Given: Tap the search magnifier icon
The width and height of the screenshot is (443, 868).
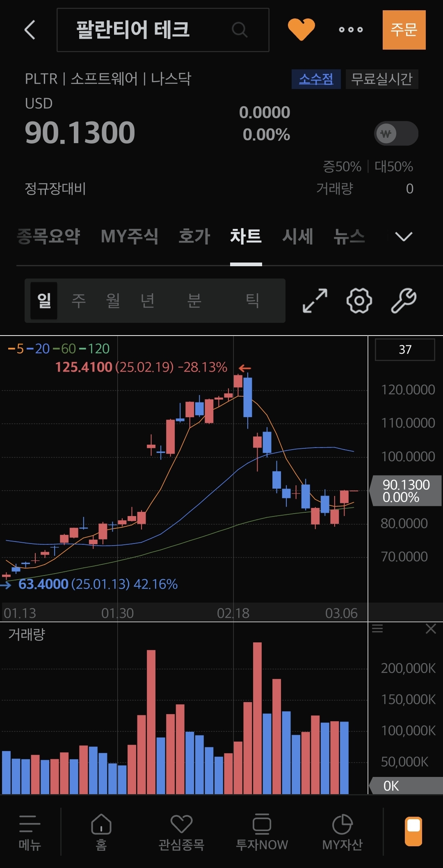Looking at the screenshot, I should (240, 30).
